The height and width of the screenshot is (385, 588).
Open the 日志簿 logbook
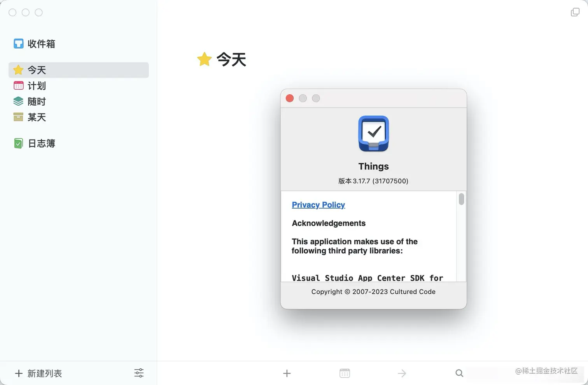tap(79, 143)
